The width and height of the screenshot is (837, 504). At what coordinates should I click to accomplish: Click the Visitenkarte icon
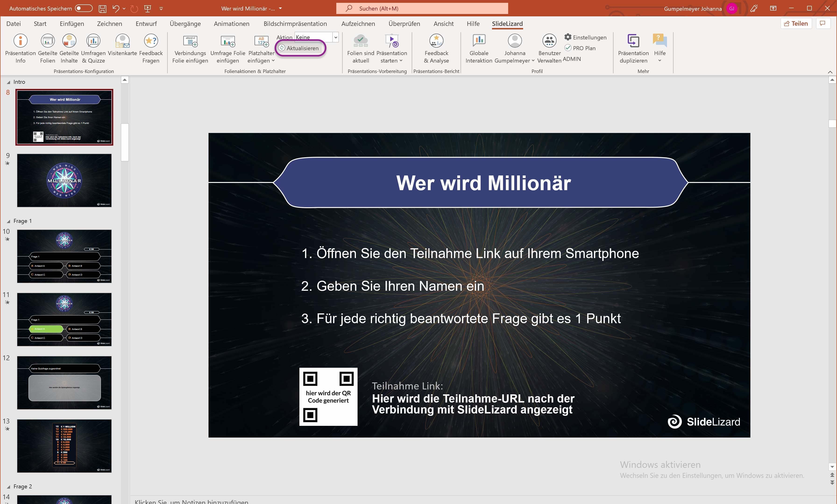coord(122,41)
